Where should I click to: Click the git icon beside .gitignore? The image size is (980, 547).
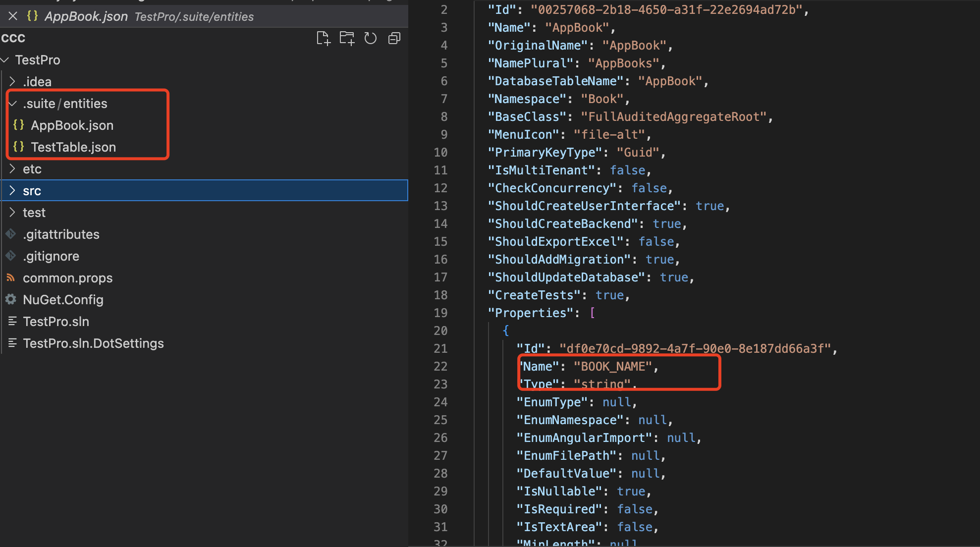(x=11, y=256)
